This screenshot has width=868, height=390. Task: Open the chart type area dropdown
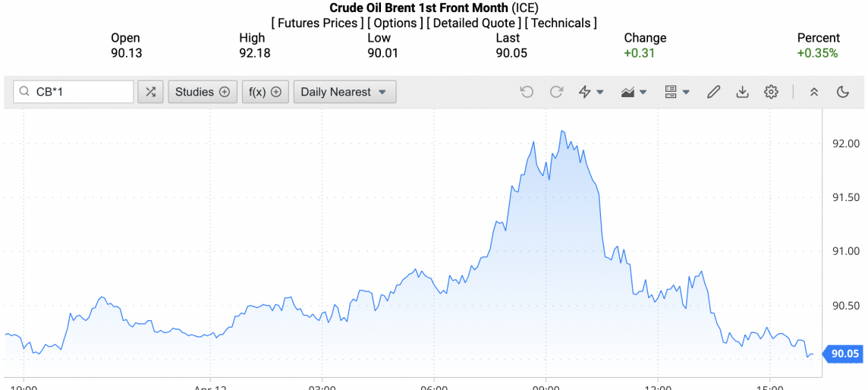coord(634,92)
